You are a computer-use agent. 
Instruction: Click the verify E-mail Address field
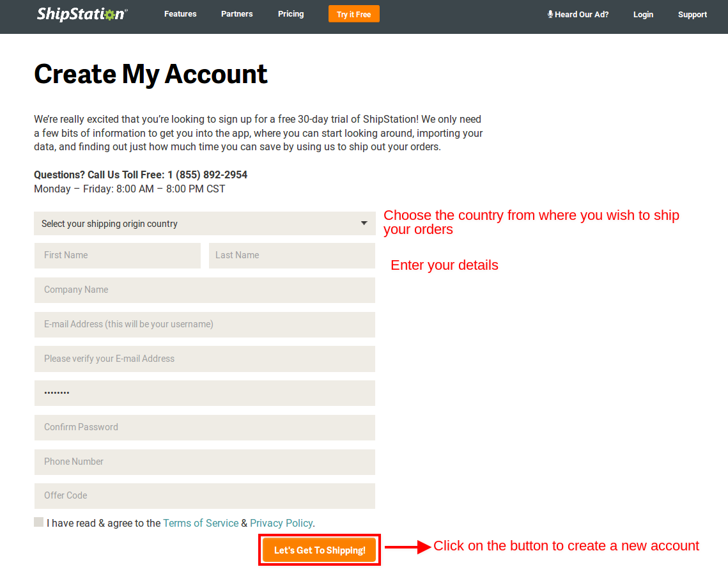(x=205, y=359)
